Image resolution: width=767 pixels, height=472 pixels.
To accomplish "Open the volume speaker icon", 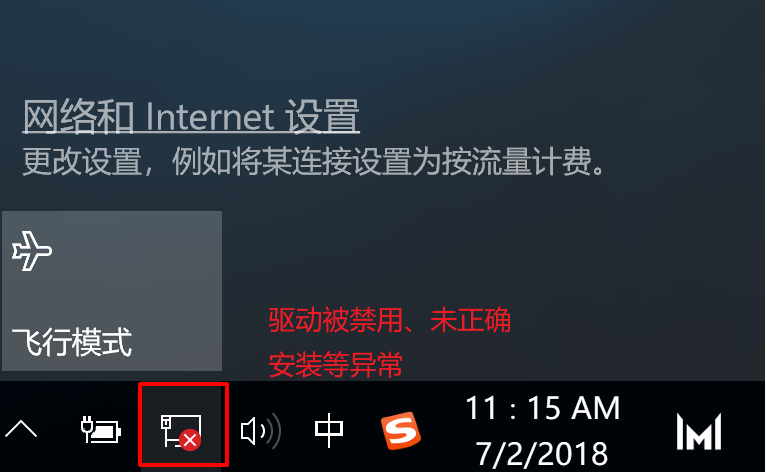I will tap(261, 431).
